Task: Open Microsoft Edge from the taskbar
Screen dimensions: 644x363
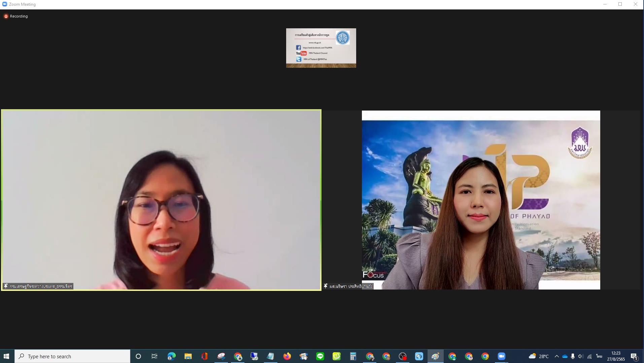Action: click(x=171, y=356)
